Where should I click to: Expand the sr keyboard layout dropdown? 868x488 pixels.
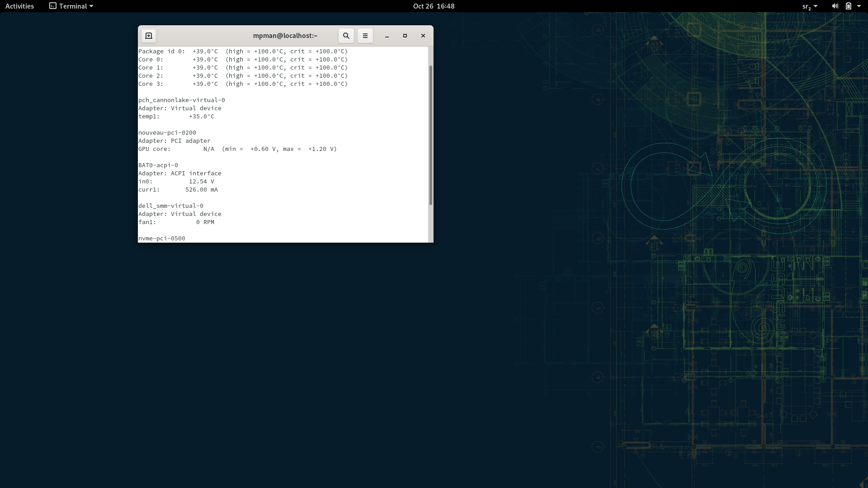click(x=810, y=6)
